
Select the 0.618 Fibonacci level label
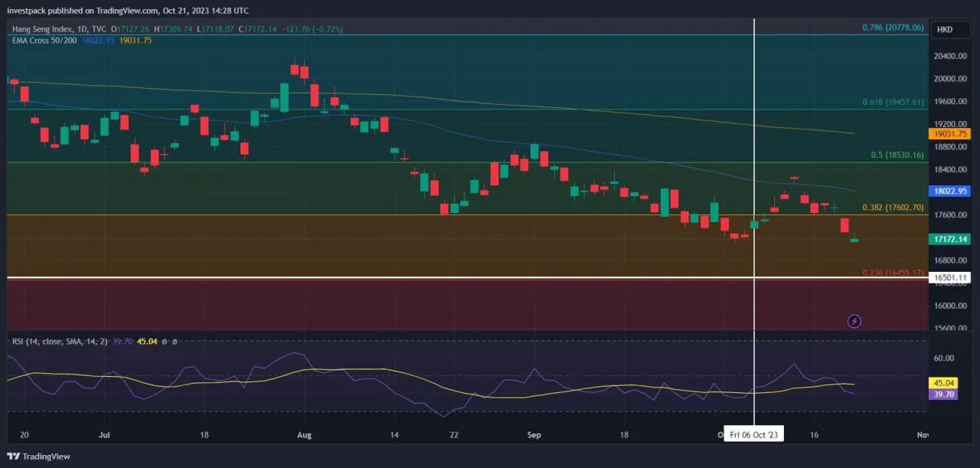pyautogui.click(x=893, y=102)
